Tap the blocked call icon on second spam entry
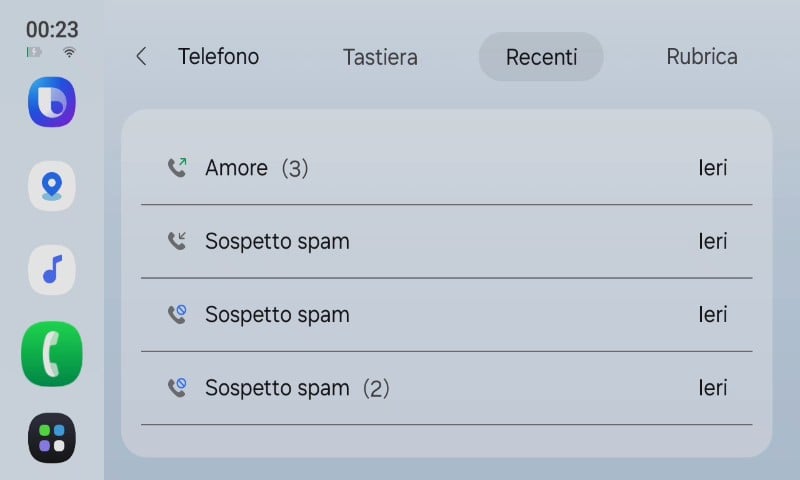Image resolution: width=800 pixels, height=480 pixels. click(x=177, y=315)
